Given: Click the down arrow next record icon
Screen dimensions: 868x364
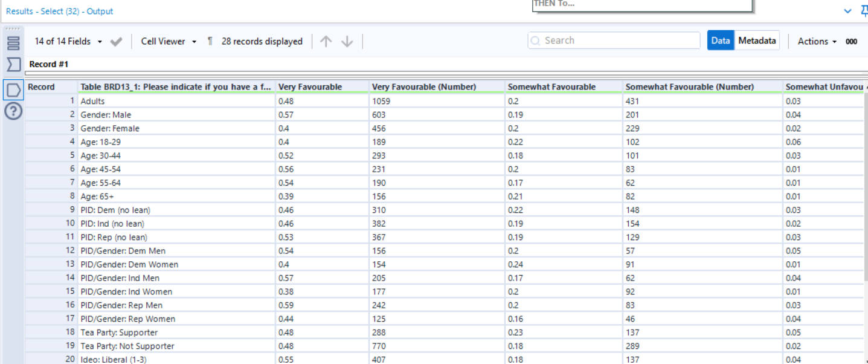Looking at the screenshot, I should click(347, 41).
